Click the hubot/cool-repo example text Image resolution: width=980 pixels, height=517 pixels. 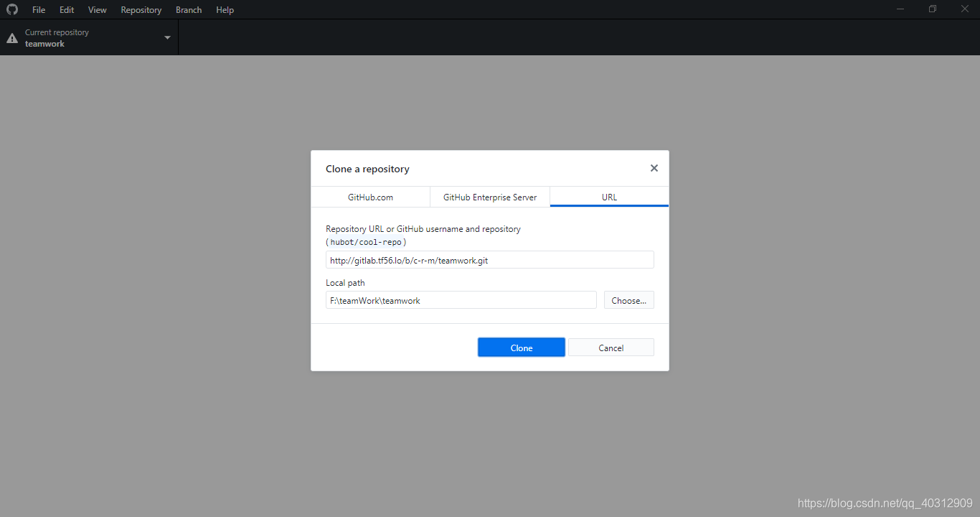pyautogui.click(x=366, y=242)
